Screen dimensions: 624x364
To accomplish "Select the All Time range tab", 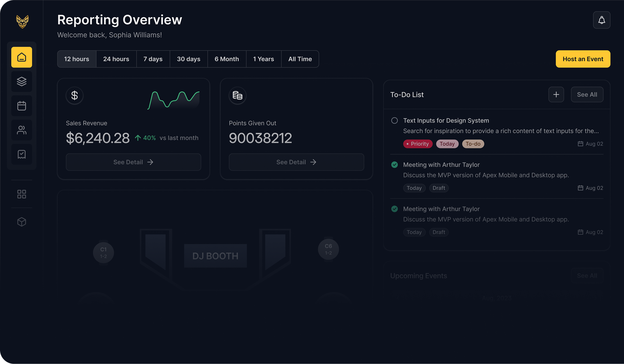I will tap(300, 59).
